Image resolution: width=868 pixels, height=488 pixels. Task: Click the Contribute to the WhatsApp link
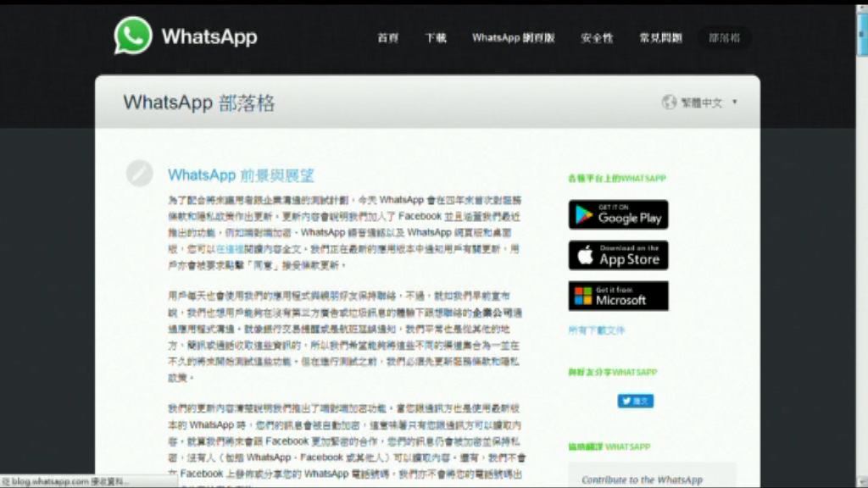(642, 480)
